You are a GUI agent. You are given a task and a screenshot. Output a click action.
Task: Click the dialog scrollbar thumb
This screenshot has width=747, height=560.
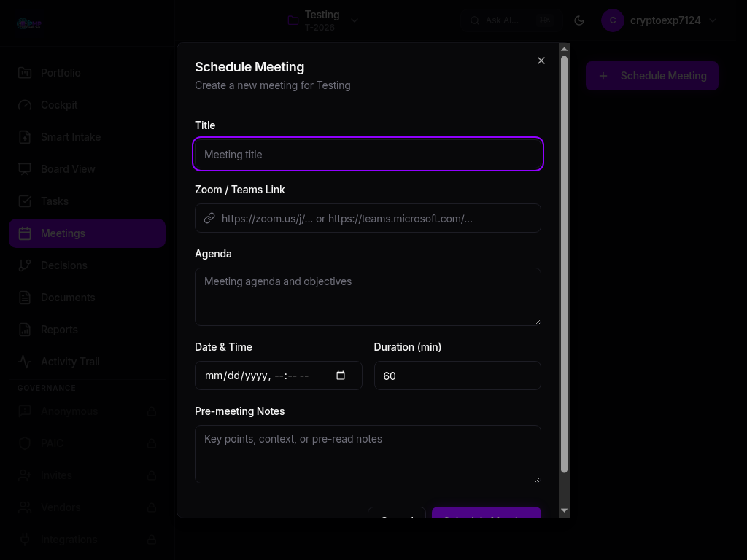pos(564,265)
